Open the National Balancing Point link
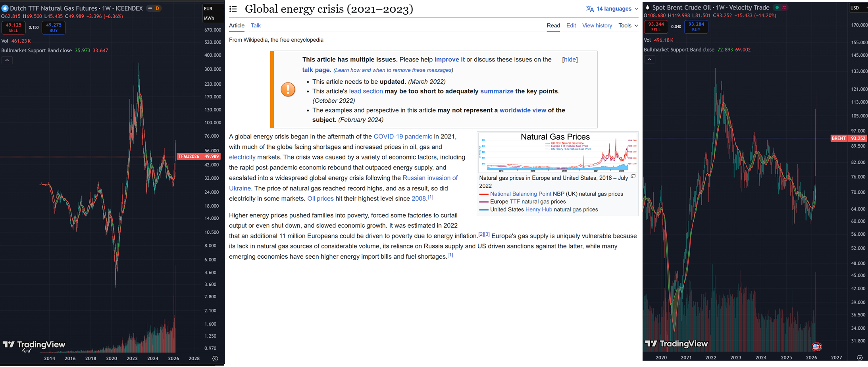Viewport: 868px width, 367px height. [x=521, y=194]
